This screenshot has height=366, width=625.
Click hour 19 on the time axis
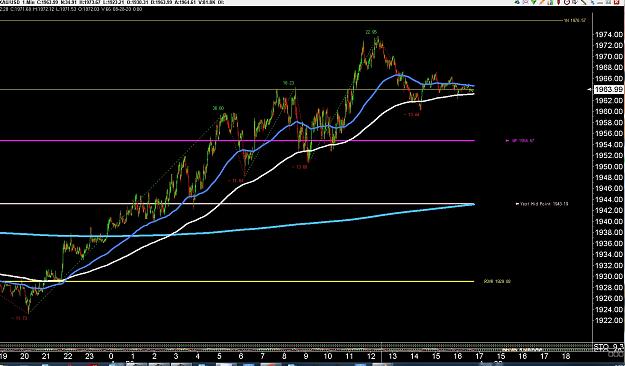pos(3,356)
